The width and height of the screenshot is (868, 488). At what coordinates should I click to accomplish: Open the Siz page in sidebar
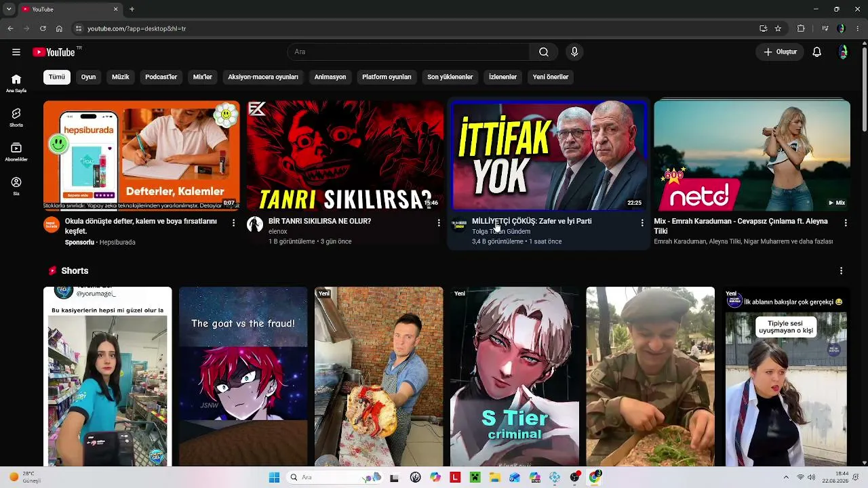click(x=16, y=186)
